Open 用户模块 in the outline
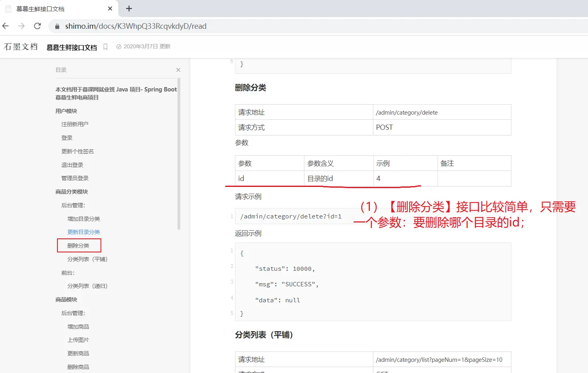 (66, 111)
